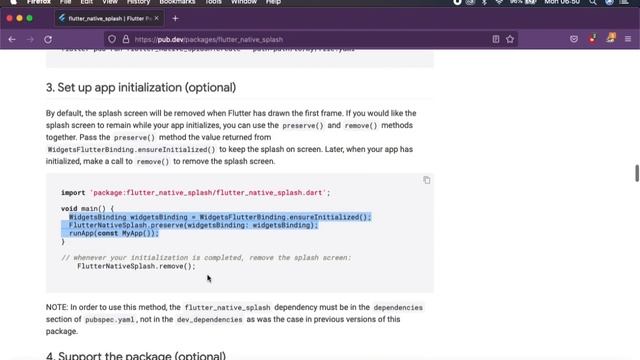Open Firefox application hamburger menu

pyautogui.click(x=628, y=39)
